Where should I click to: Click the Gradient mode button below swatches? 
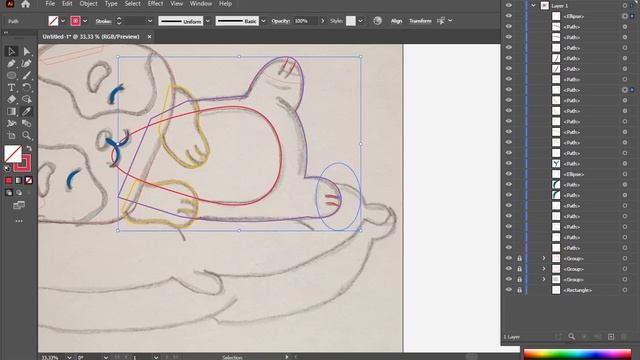[x=18, y=180]
